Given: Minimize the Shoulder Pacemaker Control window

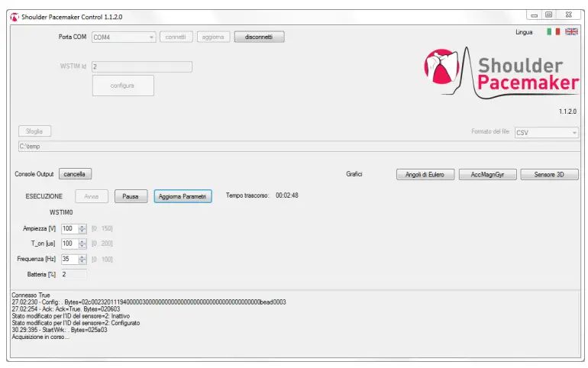Looking at the screenshot, I should point(535,15).
